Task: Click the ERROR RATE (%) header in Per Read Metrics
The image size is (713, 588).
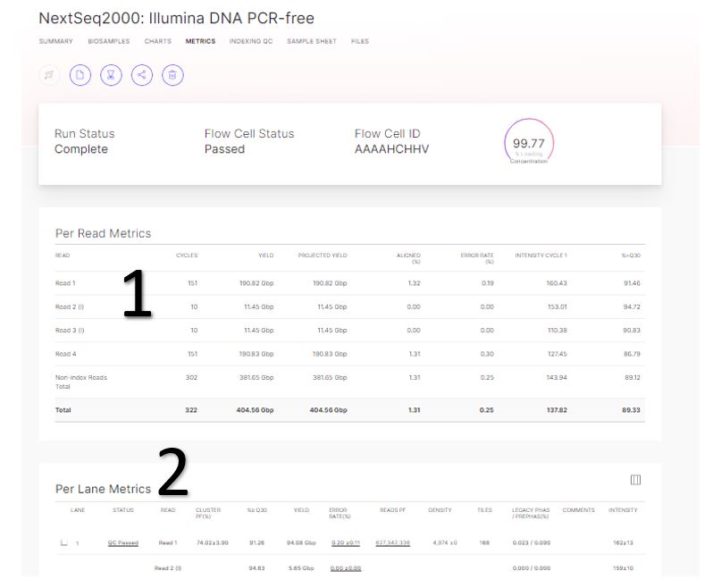Action: click(x=477, y=258)
